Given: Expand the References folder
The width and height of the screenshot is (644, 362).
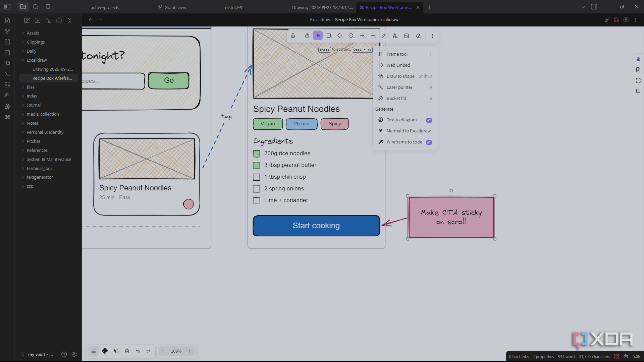Looking at the screenshot, I should click(x=37, y=150).
